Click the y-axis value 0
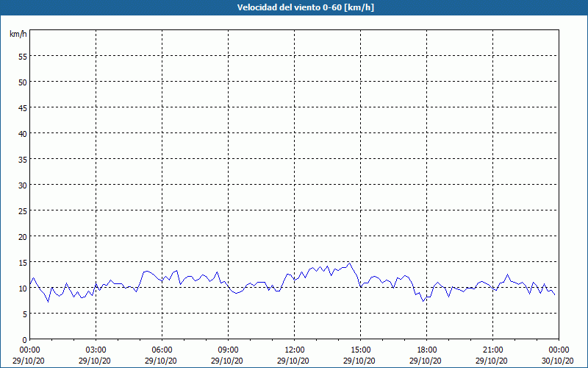This screenshot has width=588, height=368. [25, 340]
